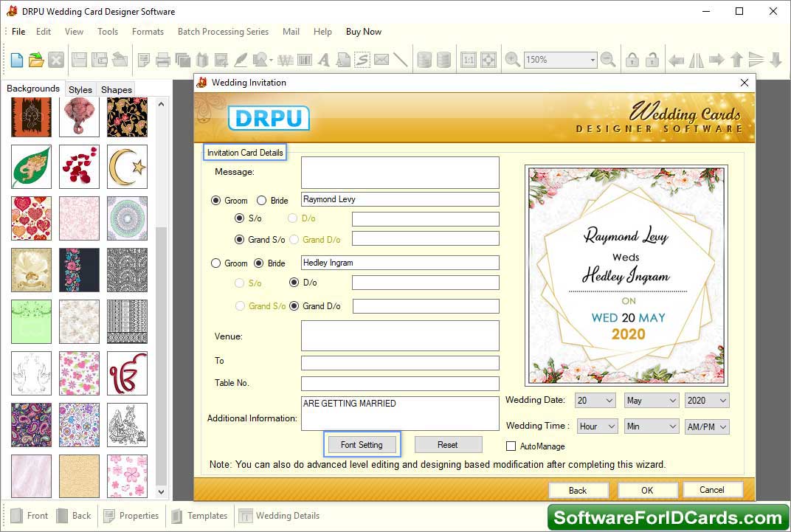Viewport: 791px width, 532px height.
Task: Click the backgrounds panel scroll down arrow
Action: click(161, 491)
